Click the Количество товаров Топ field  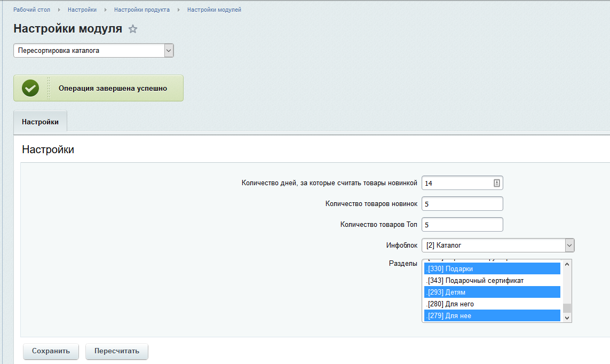click(x=462, y=225)
